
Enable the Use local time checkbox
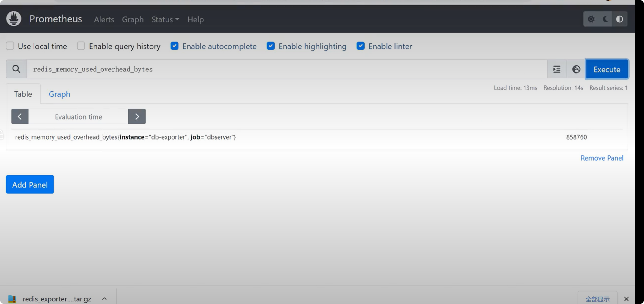pos(10,46)
